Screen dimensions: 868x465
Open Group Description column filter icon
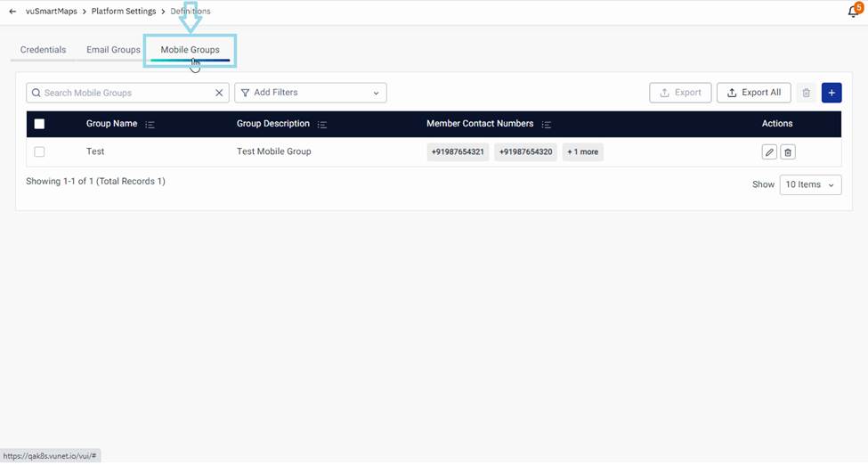322,125
